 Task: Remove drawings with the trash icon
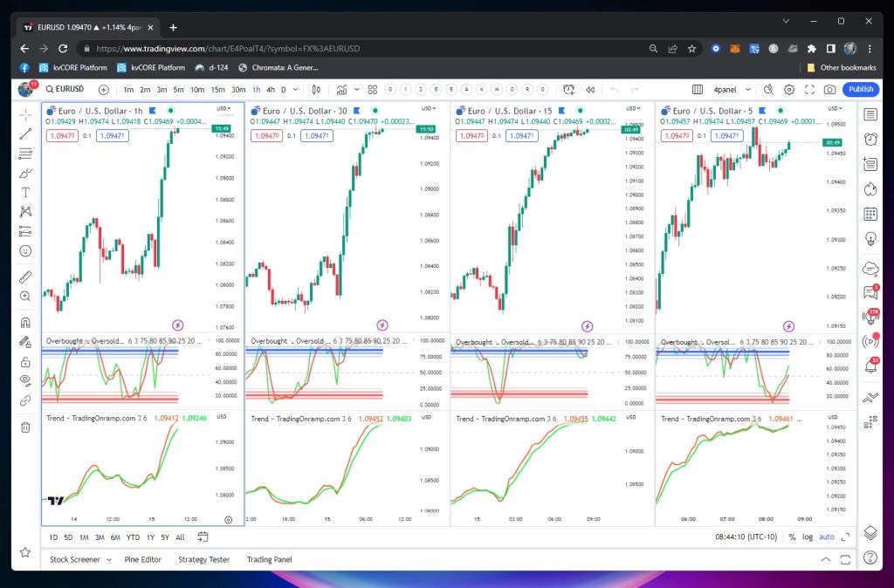(x=25, y=427)
